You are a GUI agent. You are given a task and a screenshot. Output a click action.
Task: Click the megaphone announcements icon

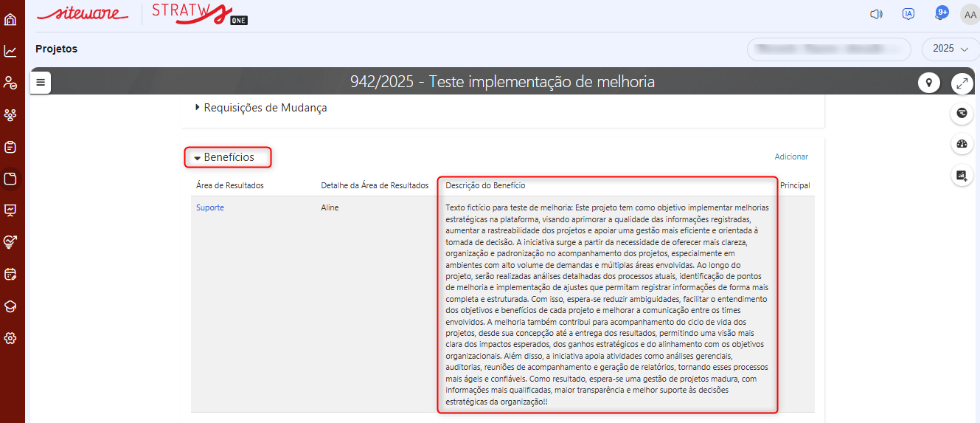pyautogui.click(x=876, y=14)
